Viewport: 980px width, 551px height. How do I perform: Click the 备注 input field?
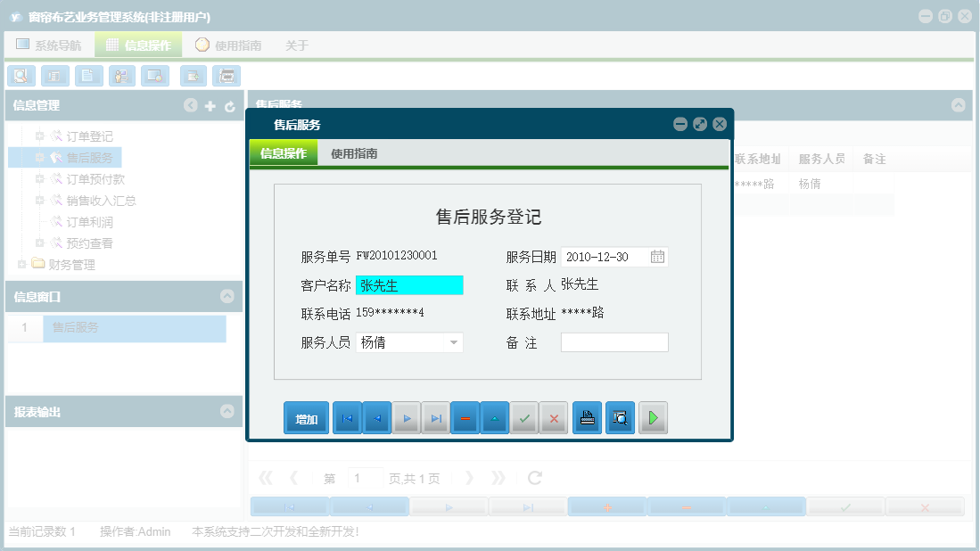[614, 341]
